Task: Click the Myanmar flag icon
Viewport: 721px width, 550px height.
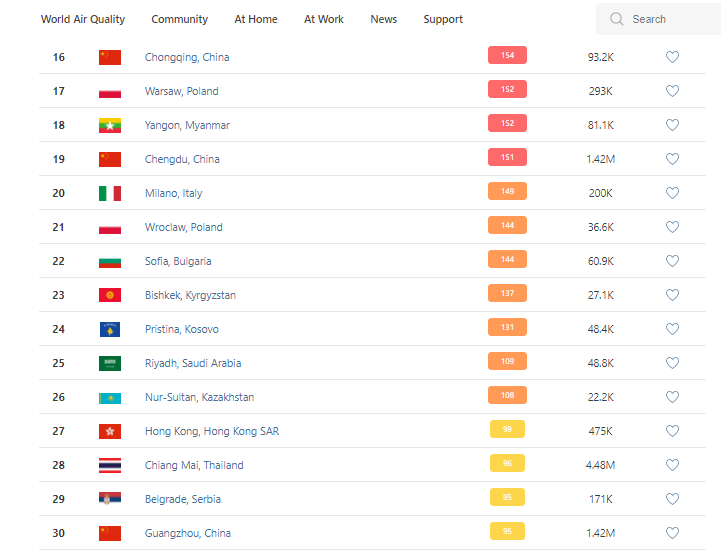Action: 110,125
